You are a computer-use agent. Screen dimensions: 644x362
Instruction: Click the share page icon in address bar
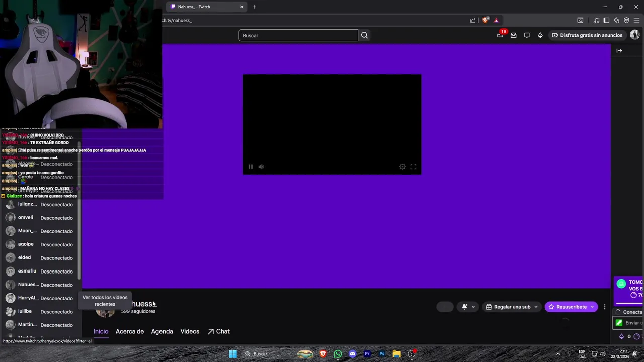pos(473,20)
